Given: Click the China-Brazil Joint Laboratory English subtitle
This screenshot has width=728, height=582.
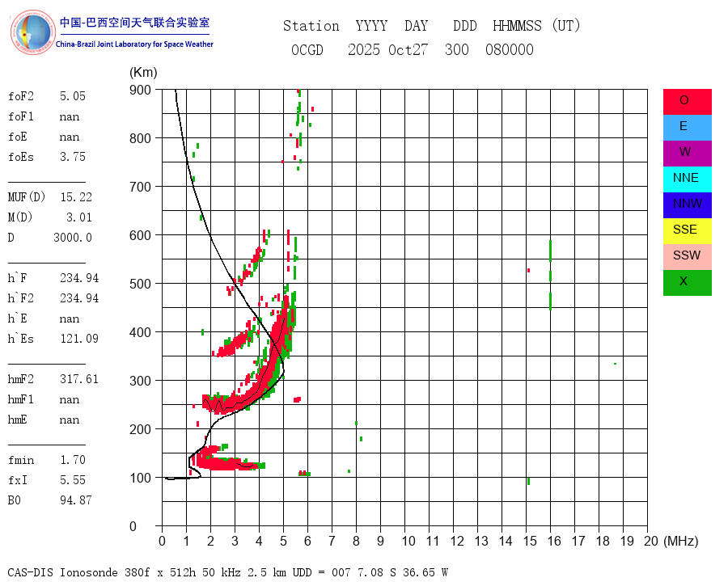Looking at the screenshot, I should [134, 44].
